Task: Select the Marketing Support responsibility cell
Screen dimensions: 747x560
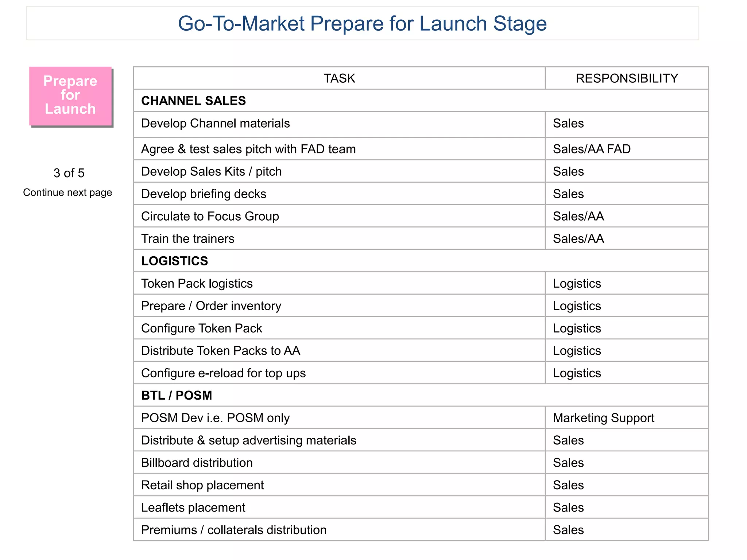Action: 627,418
